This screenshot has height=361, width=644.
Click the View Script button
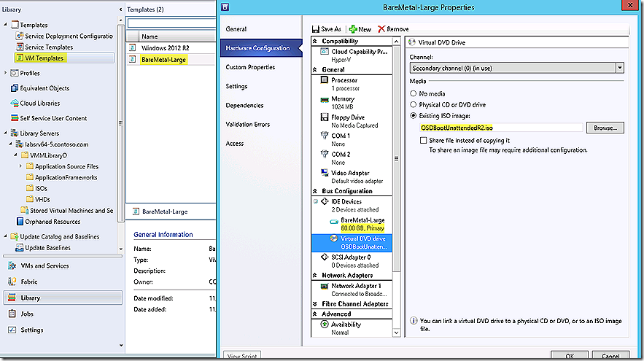pos(242,356)
